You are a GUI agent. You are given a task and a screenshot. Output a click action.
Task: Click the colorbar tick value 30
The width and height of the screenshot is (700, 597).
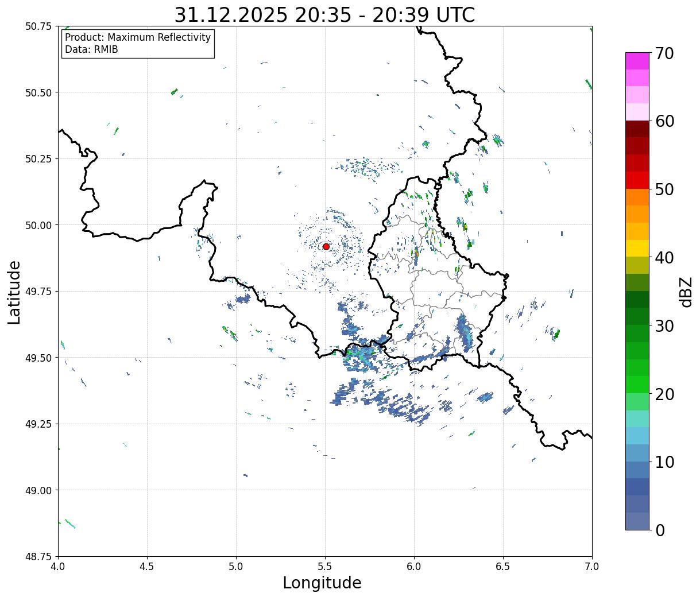click(664, 325)
